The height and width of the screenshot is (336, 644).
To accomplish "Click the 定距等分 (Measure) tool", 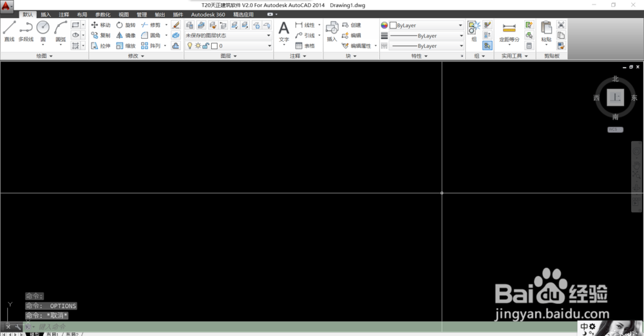I will pyautogui.click(x=509, y=32).
